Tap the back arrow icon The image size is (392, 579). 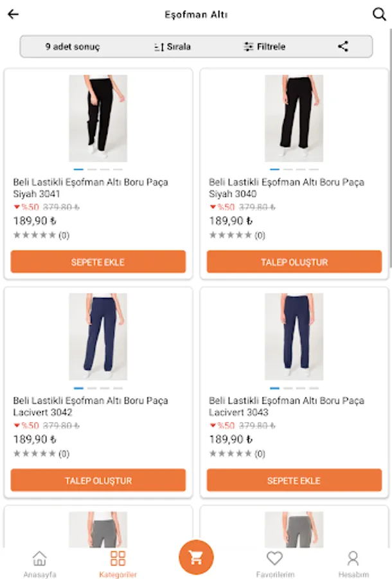click(13, 14)
